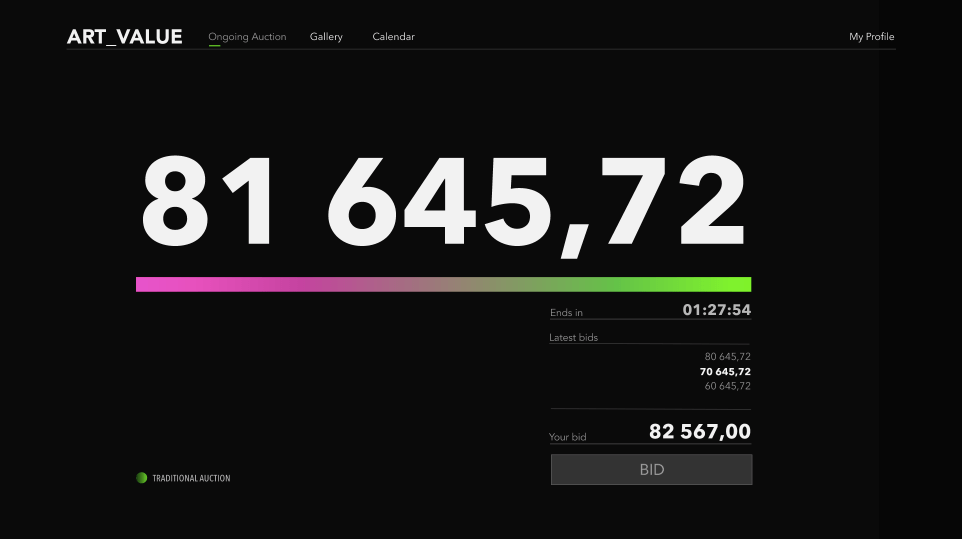Click the ART_VALUE logo
The image size is (962, 539).
(x=124, y=37)
